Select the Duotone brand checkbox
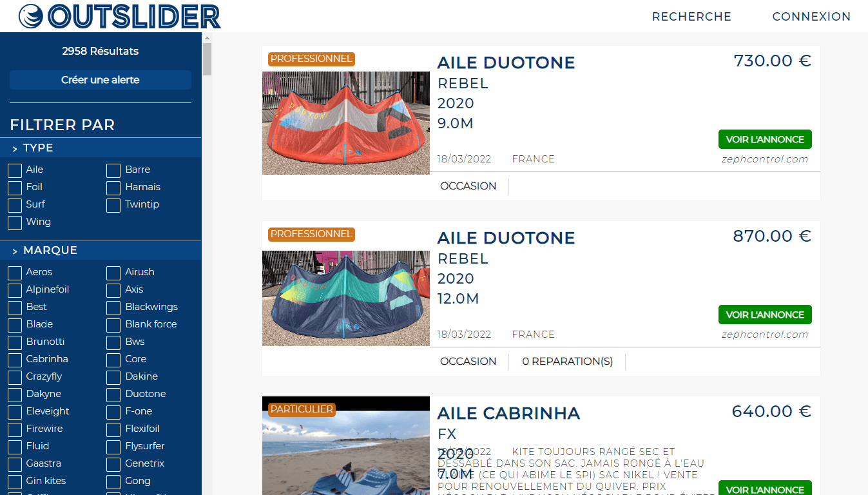 (113, 394)
